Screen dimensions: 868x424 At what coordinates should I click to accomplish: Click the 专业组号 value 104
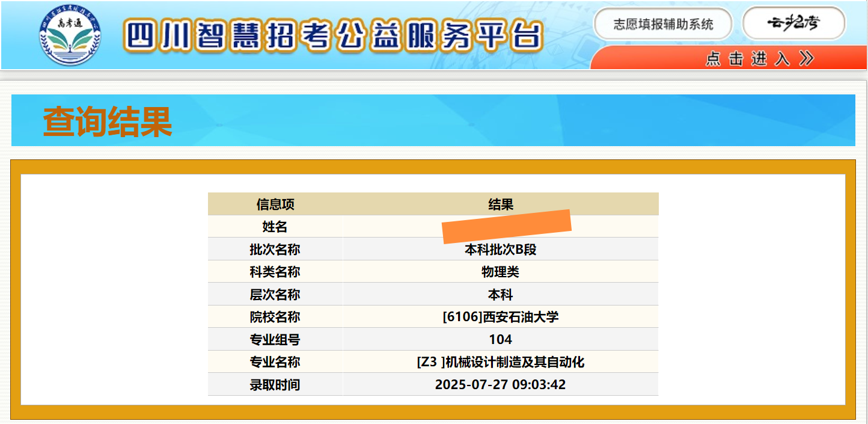(x=501, y=340)
